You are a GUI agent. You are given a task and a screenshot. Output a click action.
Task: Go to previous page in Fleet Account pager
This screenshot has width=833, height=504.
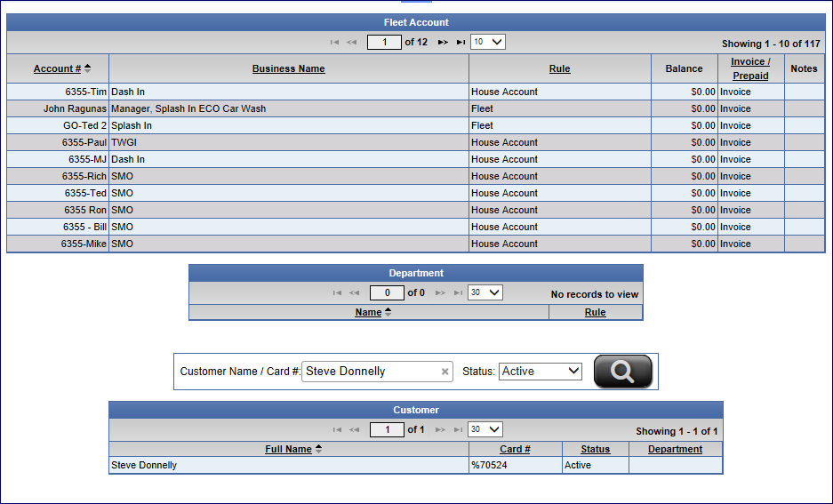click(x=352, y=42)
